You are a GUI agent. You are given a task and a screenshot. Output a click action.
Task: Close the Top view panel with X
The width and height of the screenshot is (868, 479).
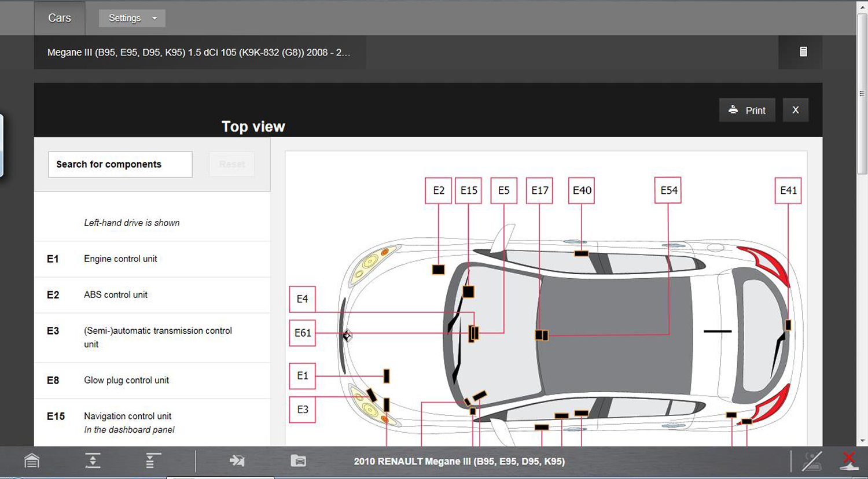coord(796,110)
